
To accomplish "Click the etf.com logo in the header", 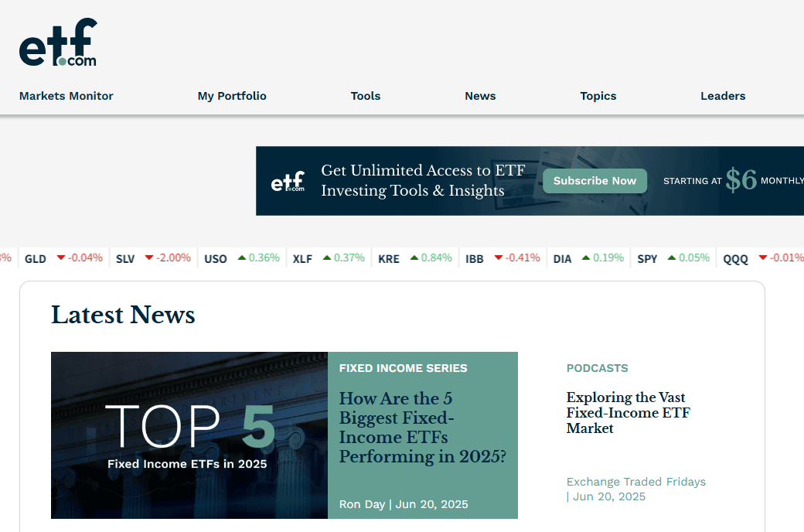I will [x=58, y=42].
